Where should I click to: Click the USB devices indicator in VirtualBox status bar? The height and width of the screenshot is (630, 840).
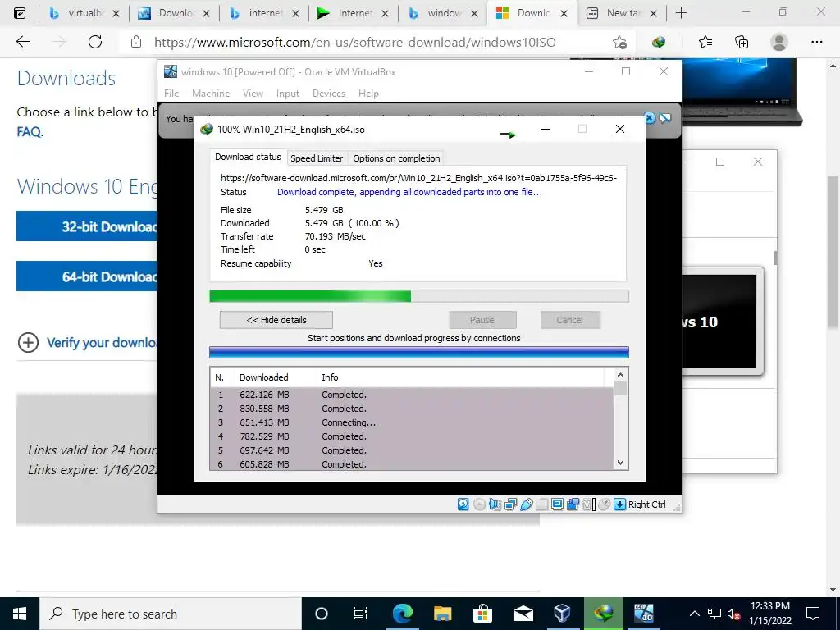527,504
